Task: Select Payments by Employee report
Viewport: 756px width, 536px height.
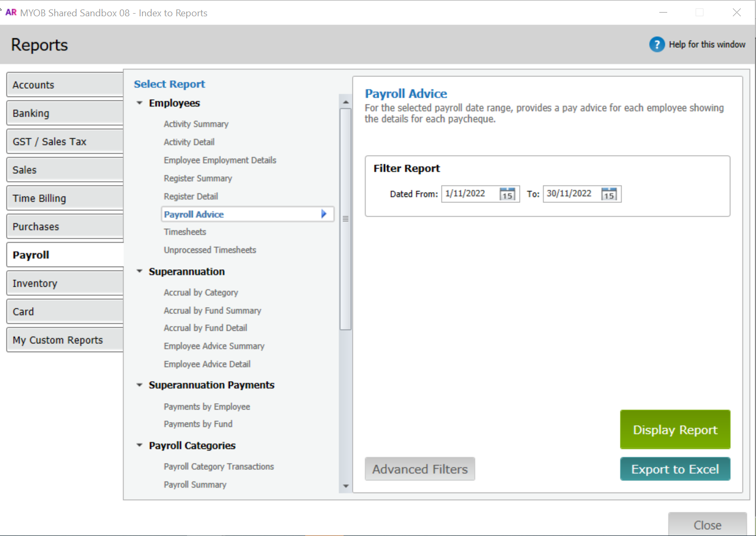Action: click(207, 406)
